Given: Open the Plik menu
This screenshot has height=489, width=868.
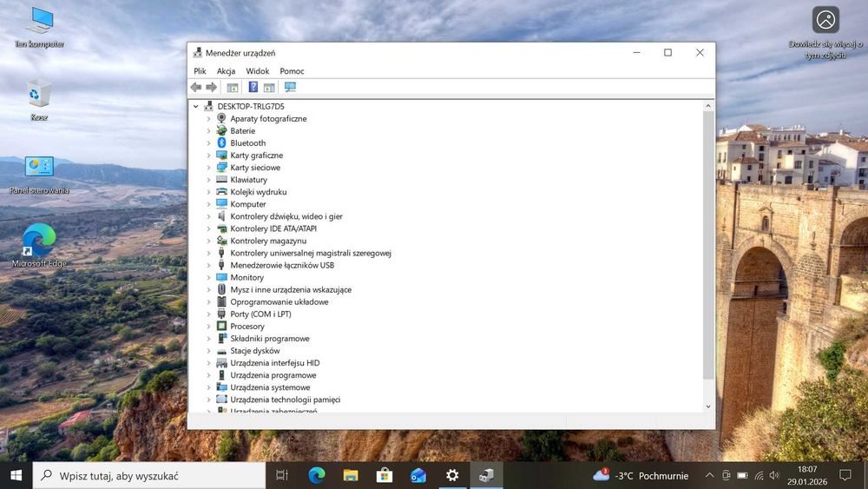Looking at the screenshot, I should point(200,71).
